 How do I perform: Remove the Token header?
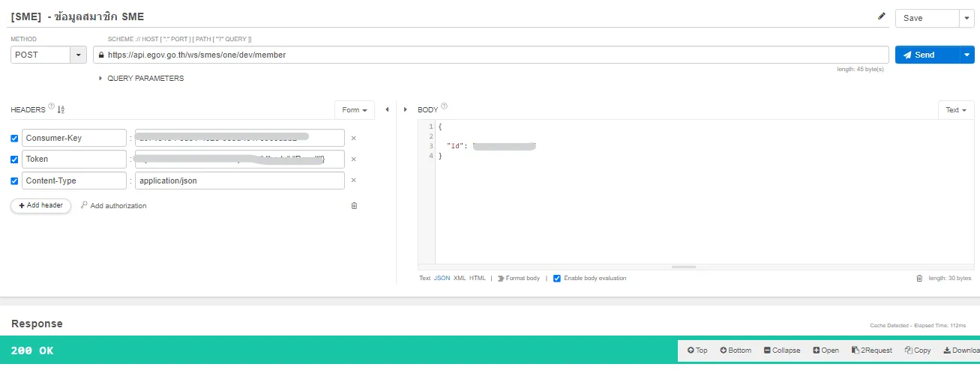pos(354,160)
